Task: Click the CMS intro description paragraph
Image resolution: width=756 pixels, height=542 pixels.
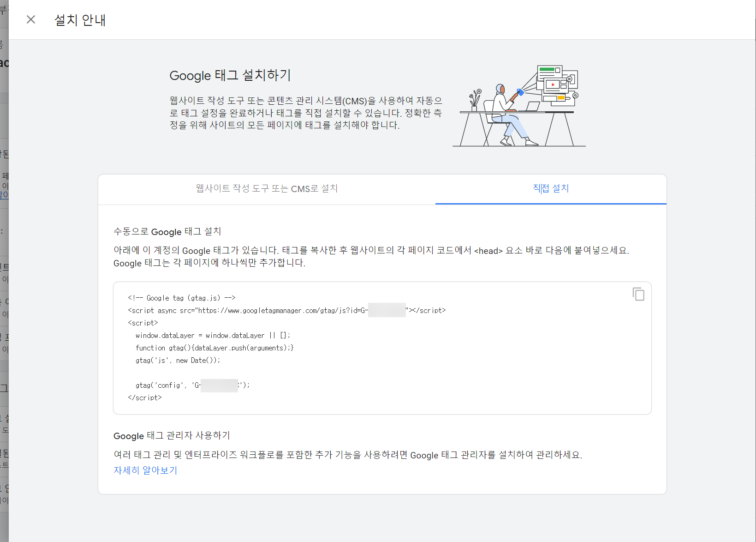Action: coord(306,113)
